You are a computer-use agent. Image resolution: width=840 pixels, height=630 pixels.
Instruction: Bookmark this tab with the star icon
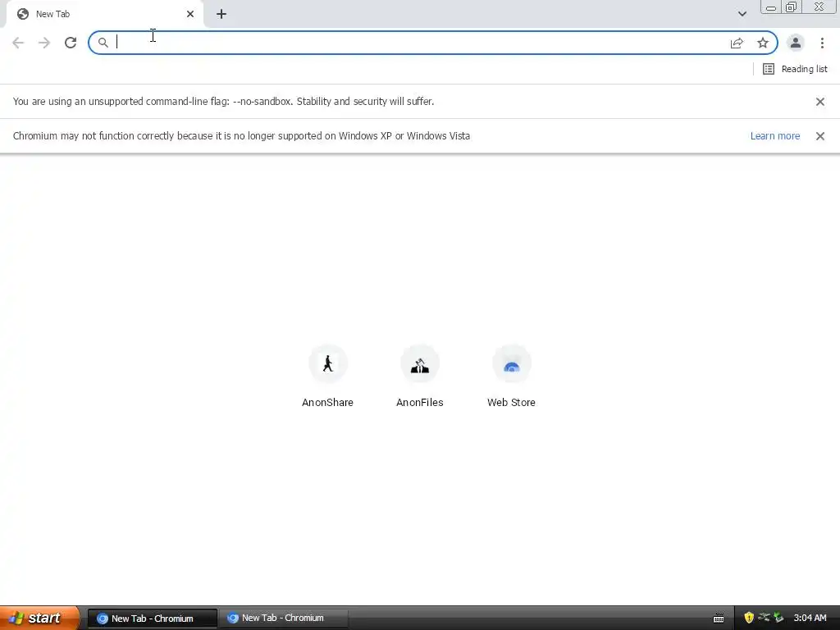tap(763, 43)
